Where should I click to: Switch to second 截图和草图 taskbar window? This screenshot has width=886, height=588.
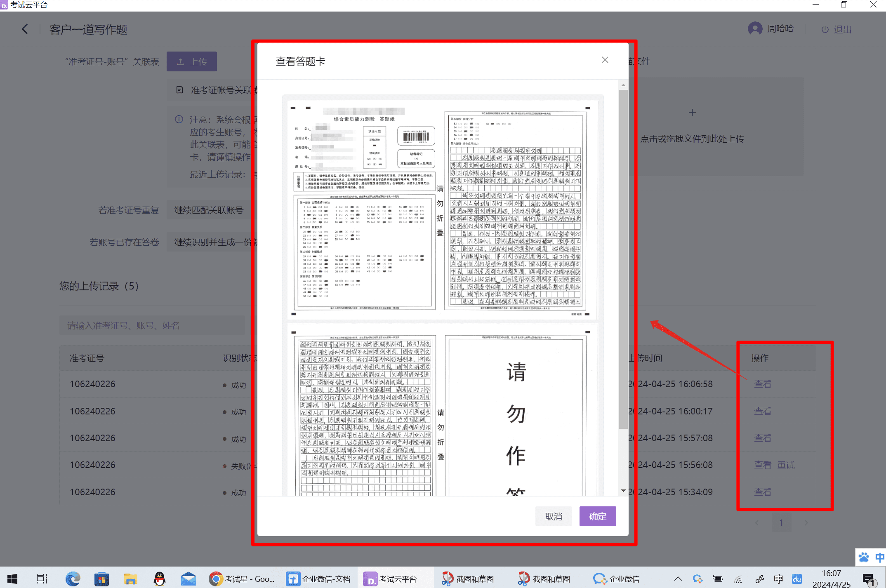tap(544, 579)
